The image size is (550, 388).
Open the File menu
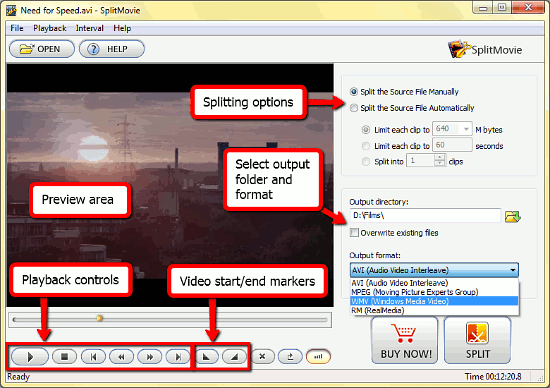[x=17, y=28]
